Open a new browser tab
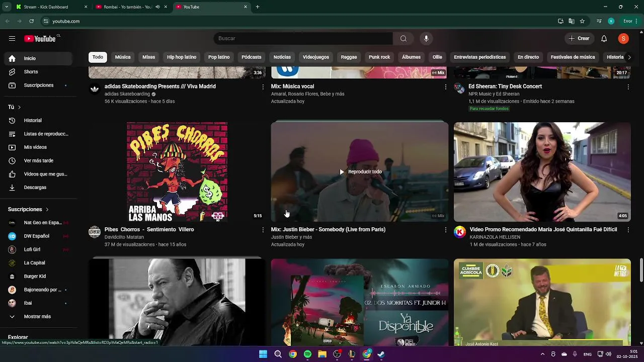 click(258, 7)
